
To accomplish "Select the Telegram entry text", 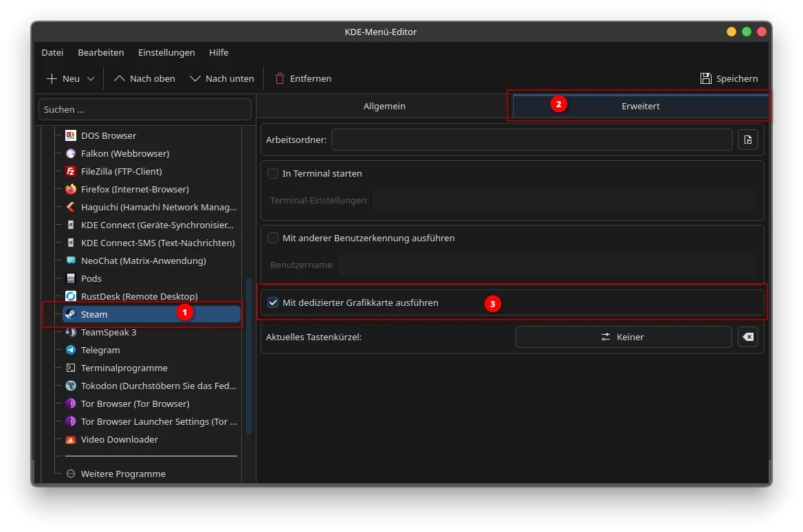I will click(100, 351).
